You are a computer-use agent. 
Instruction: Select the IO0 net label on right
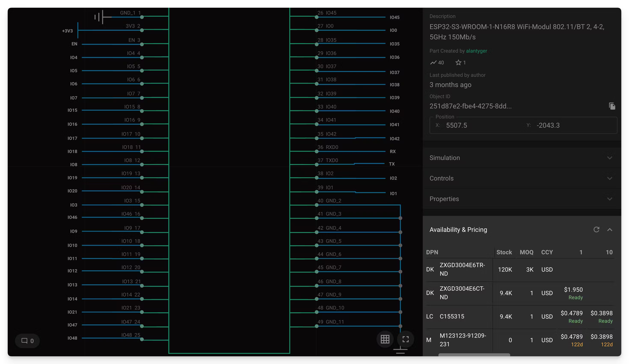point(393,30)
